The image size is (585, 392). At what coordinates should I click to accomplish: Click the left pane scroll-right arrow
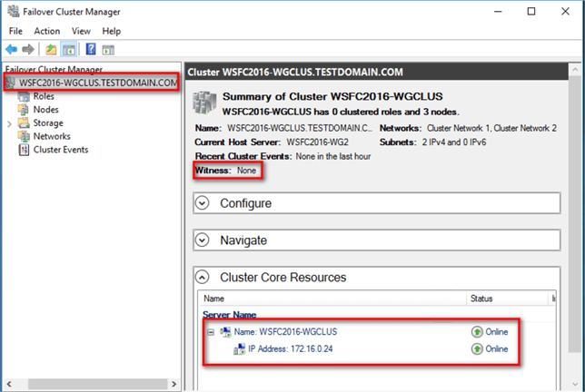(x=174, y=384)
